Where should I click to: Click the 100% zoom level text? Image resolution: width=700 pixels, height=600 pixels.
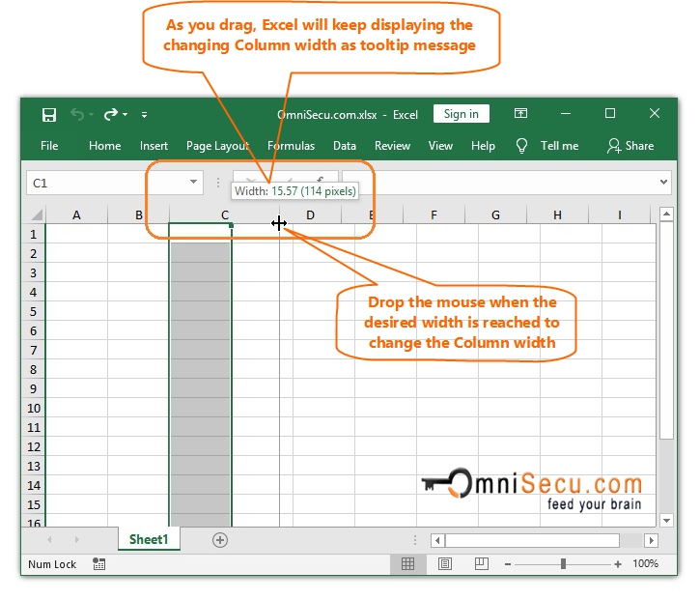(645, 563)
